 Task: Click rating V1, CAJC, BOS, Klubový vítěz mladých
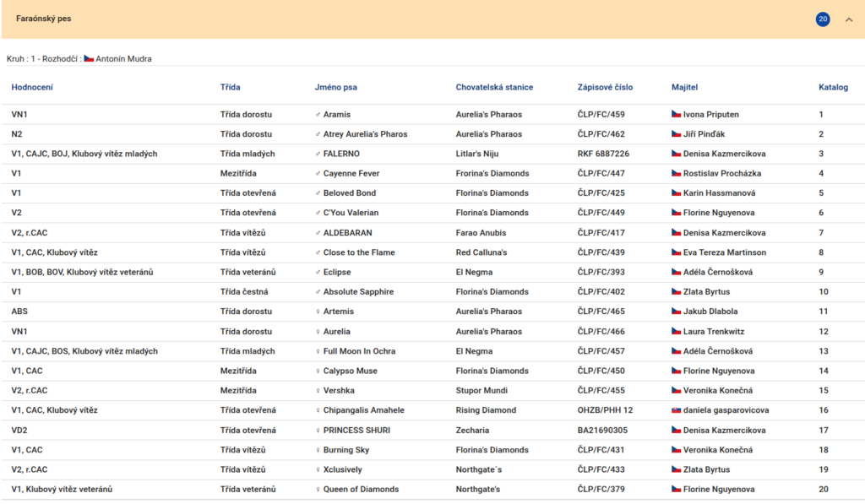pos(84,351)
